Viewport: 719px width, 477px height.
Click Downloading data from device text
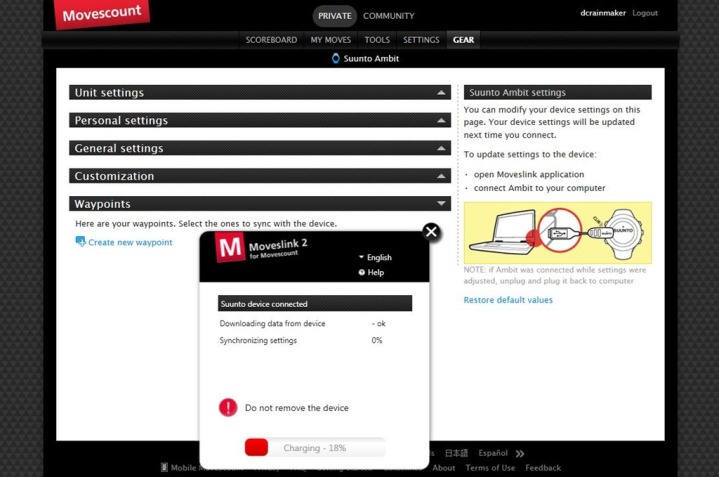(x=272, y=323)
